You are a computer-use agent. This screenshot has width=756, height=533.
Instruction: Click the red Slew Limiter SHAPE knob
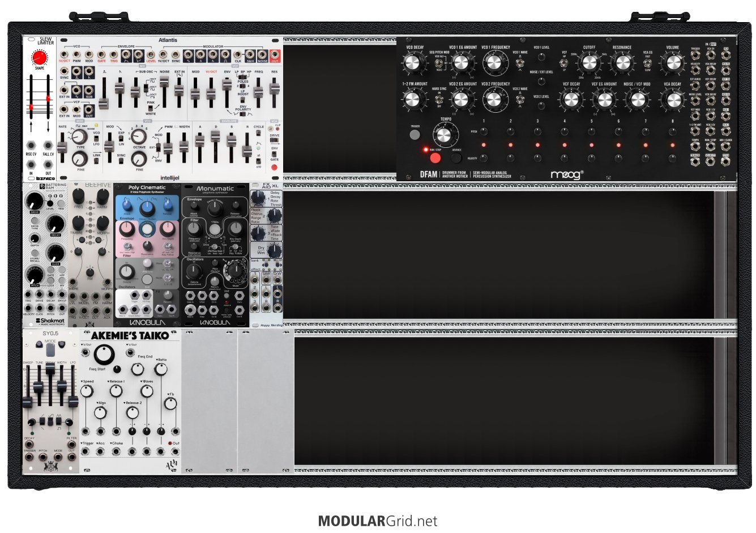(x=39, y=57)
